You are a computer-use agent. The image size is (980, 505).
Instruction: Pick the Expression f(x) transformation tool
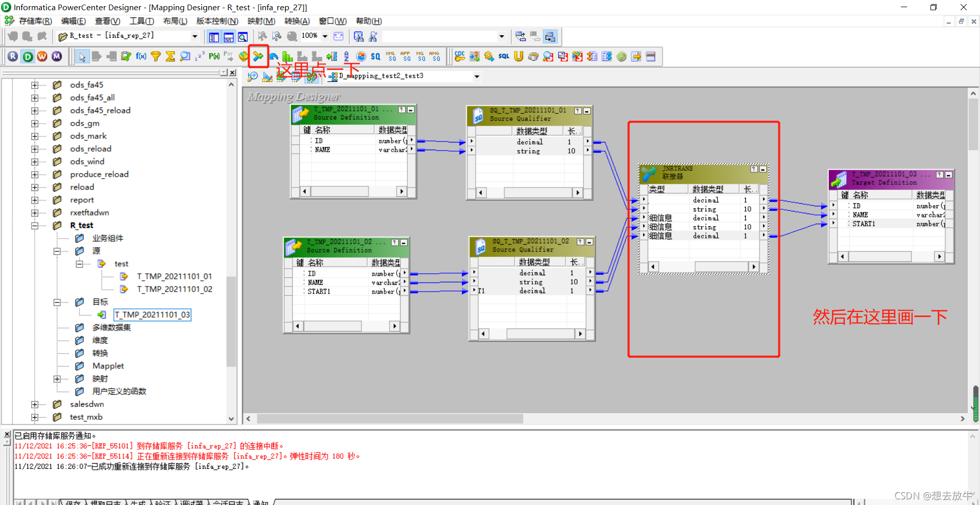pyautogui.click(x=141, y=56)
